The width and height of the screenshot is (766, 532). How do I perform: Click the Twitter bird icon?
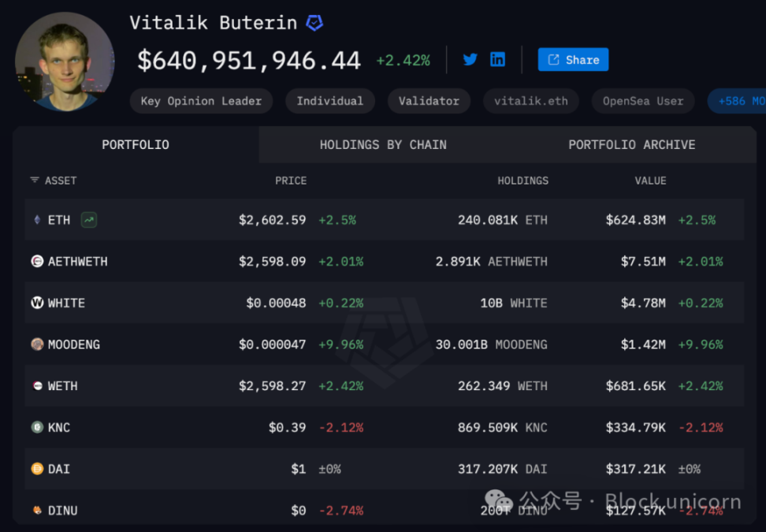click(x=470, y=60)
